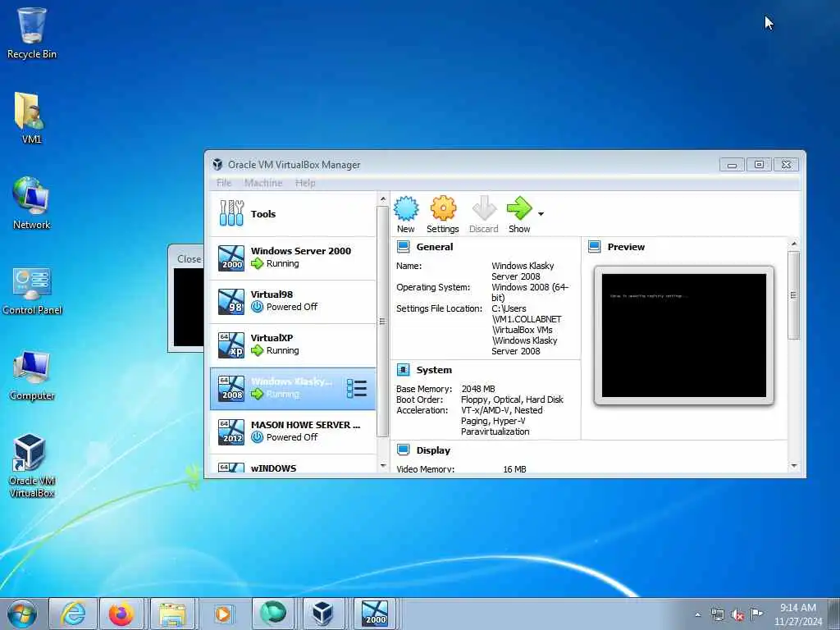
Task: Launch Internet Explorer from taskbar
Action: tap(73, 614)
